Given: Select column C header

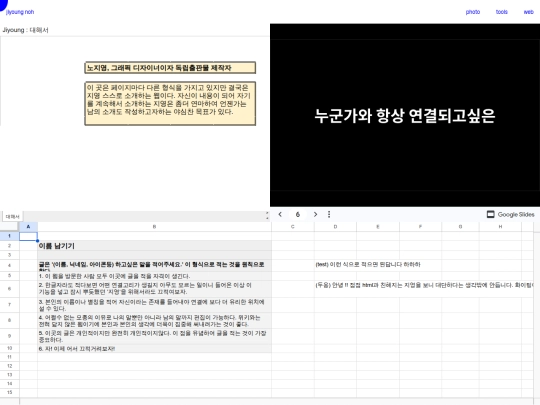Looking at the screenshot, I should click(292, 227).
